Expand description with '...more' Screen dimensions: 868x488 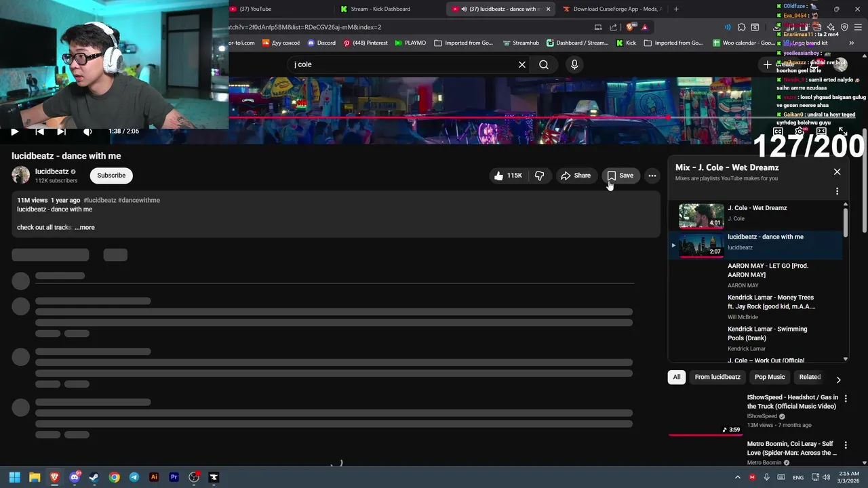85,228
